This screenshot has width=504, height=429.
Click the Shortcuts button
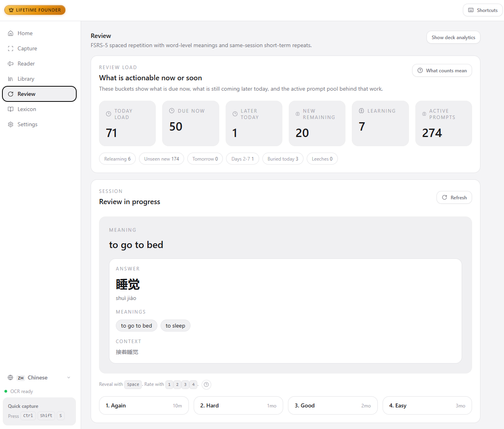(x=482, y=10)
